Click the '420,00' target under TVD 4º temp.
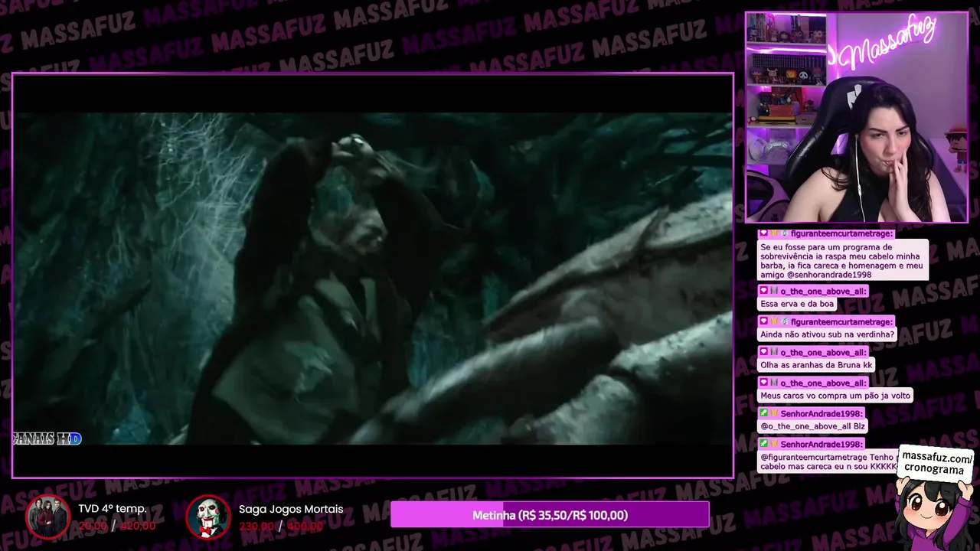The height and width of the screenshot is (551, 980). coord(138,526)
